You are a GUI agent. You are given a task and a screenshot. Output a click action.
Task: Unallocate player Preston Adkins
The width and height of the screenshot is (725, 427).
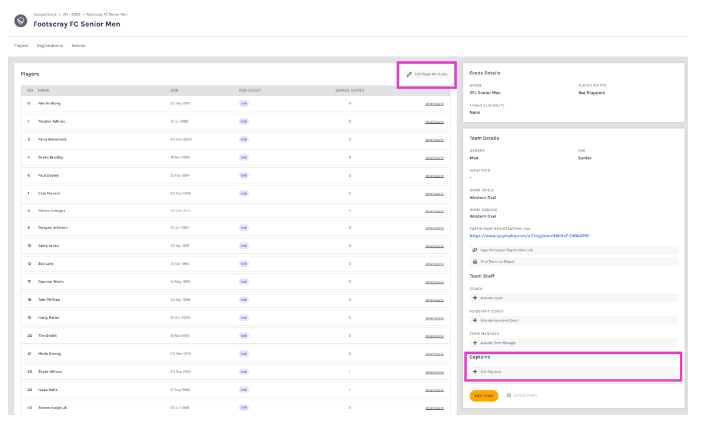point(434,122)
